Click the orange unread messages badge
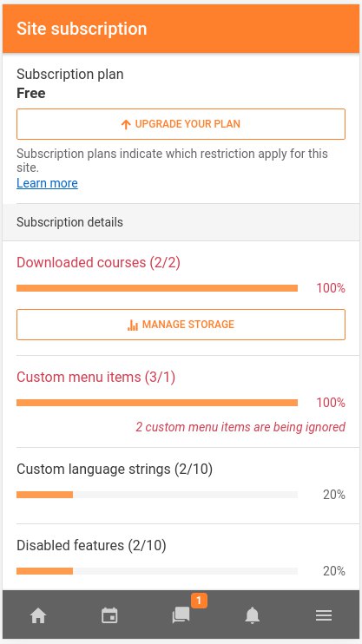Screen dimensions: 362x644 click(199, 601)
